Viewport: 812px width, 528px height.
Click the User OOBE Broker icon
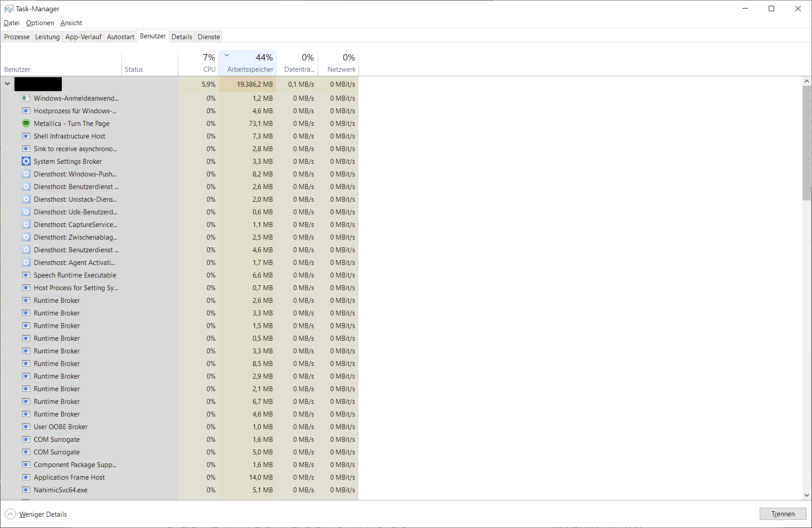coord(26,426)
